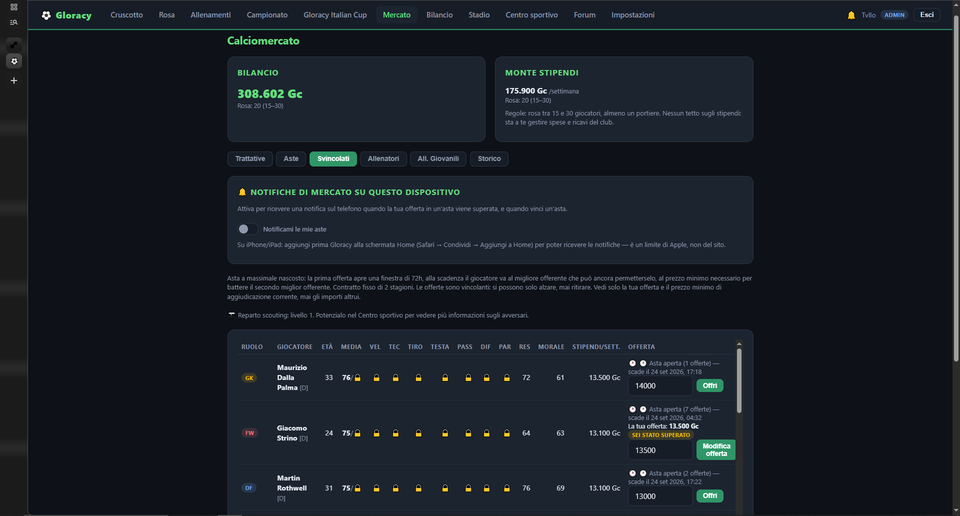
Task: Click the STIPENDI/SETT. column header
Action: coord(596,346)
